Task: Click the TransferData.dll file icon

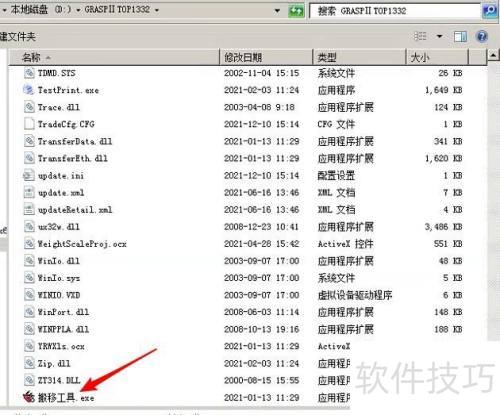Action: [29, 141]
